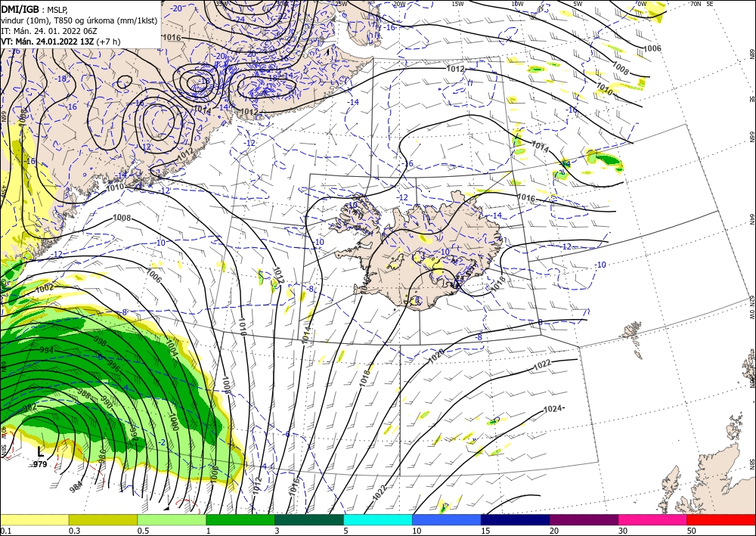The image size is (756, 536).
Task: Click the "0.3" legend scale value
Action: click(74, 531)
